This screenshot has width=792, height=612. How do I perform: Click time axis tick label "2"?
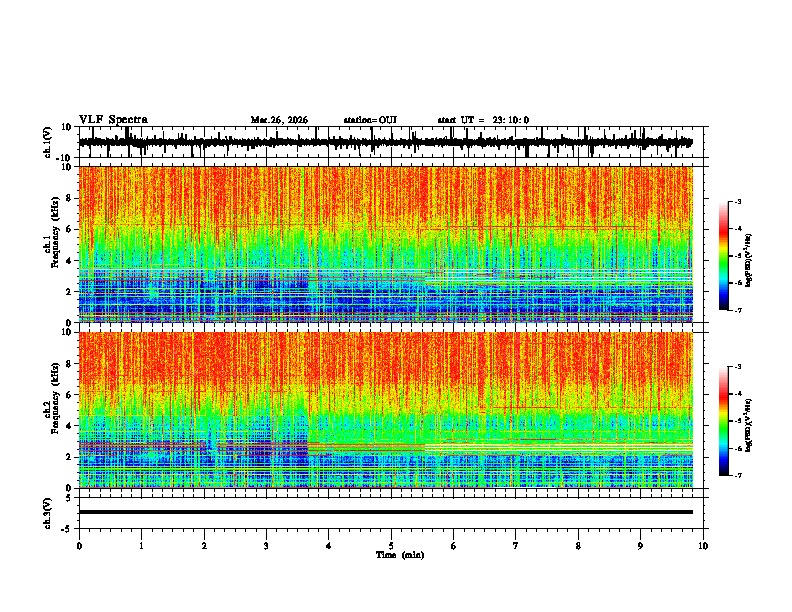[204, 546]
